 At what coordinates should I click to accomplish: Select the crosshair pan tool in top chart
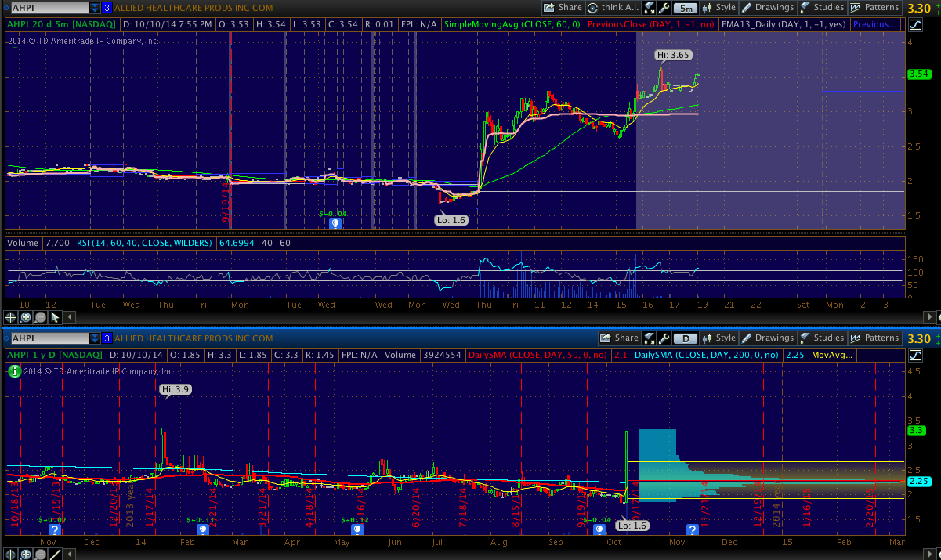click(11, 317)
